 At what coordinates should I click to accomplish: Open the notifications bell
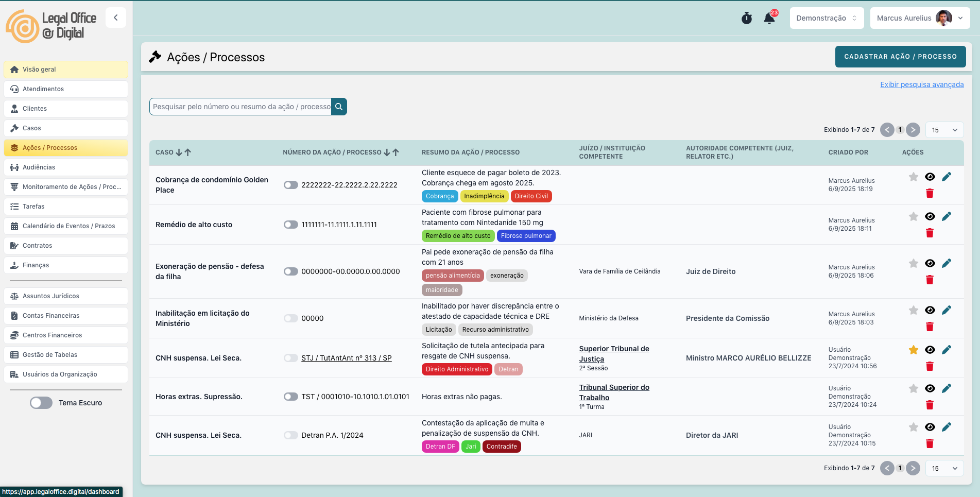point(769,19)
